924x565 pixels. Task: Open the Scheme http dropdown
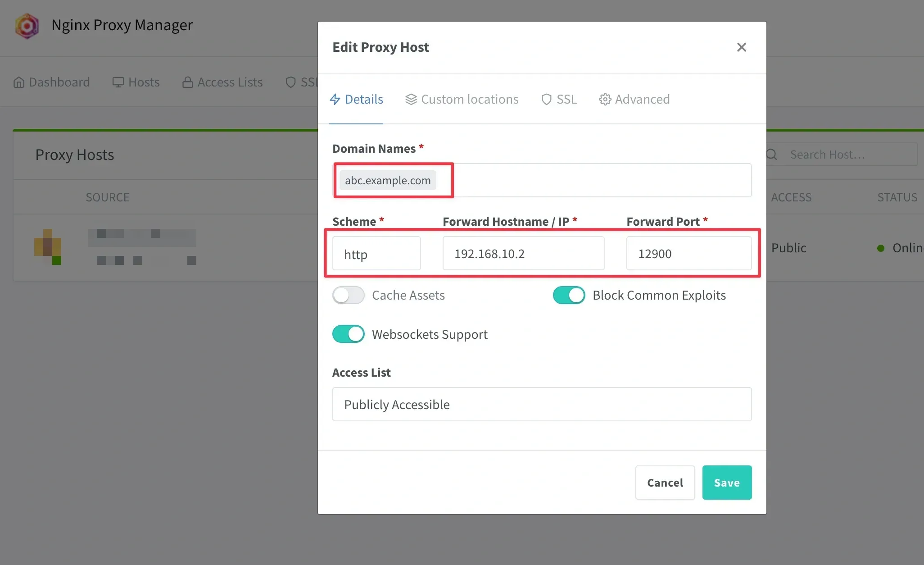click(376, 254)
